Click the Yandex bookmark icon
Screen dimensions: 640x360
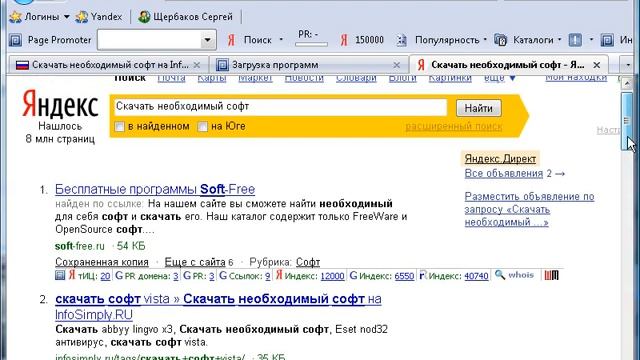pos(82,17)
